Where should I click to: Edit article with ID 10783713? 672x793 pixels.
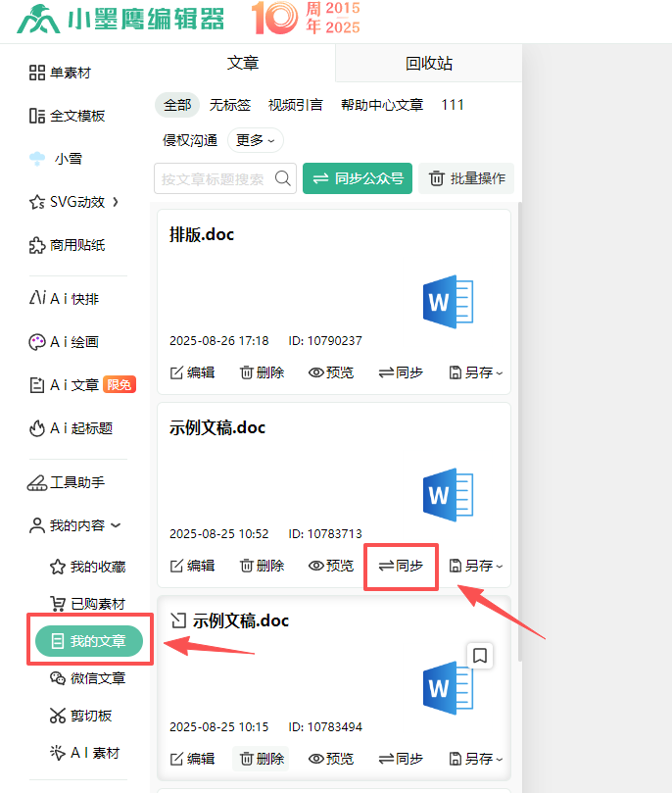pos(193,566)
